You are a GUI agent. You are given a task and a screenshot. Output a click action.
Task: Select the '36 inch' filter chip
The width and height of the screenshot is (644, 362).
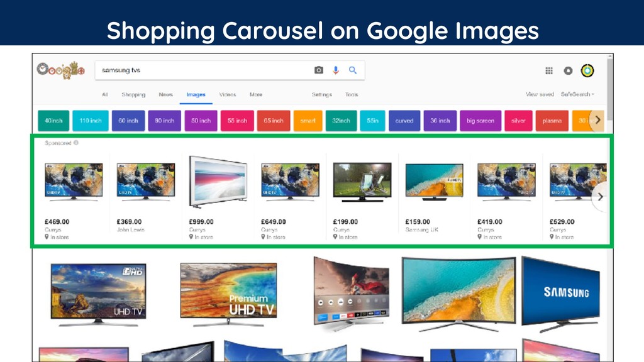440,121
